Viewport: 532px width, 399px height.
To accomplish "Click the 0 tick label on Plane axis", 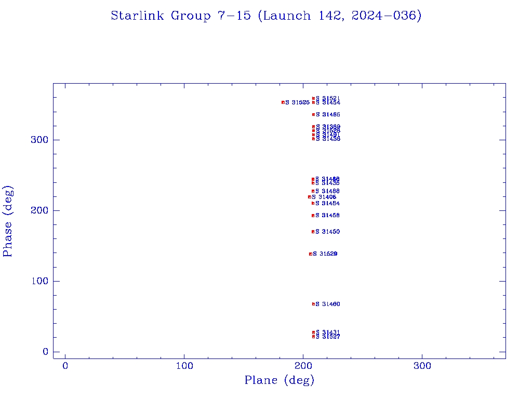I will [65, 366].
